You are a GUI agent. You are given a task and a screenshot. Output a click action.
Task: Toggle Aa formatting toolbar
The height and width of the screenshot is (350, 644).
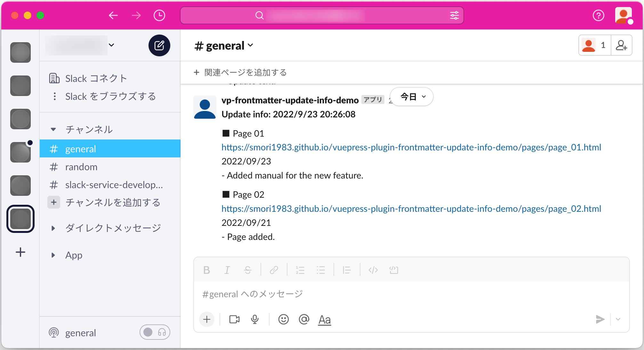pos(325,319)
